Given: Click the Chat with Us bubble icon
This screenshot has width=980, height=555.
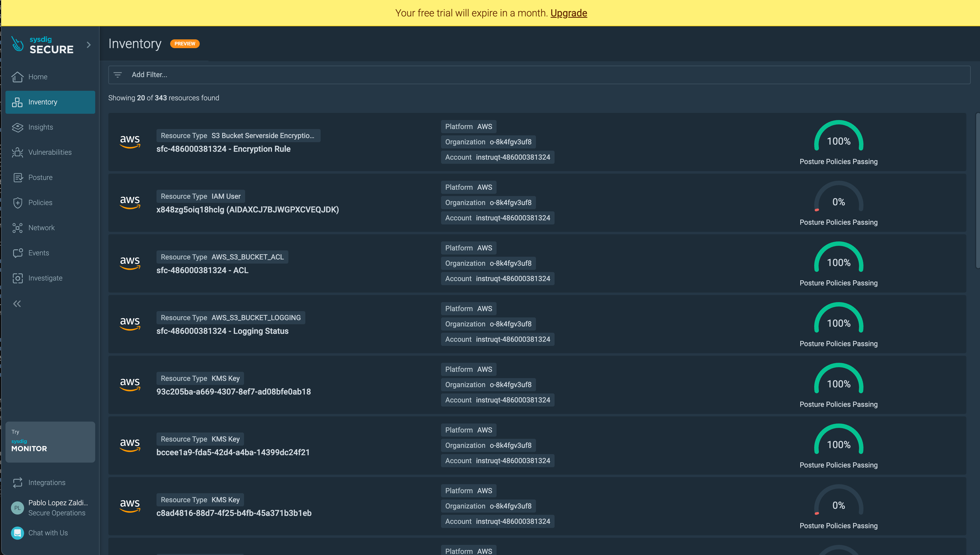Looking at the screenshot, I should (18, 533).
